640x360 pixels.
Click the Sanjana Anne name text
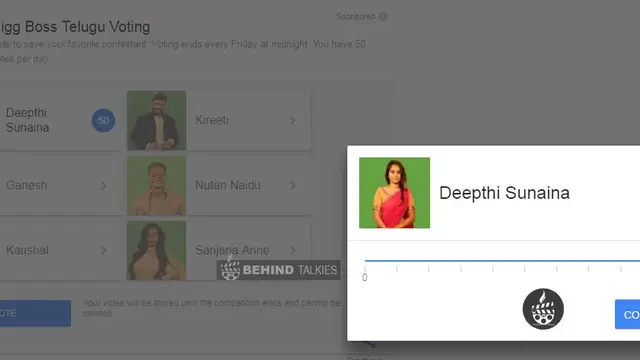(232, 250)
